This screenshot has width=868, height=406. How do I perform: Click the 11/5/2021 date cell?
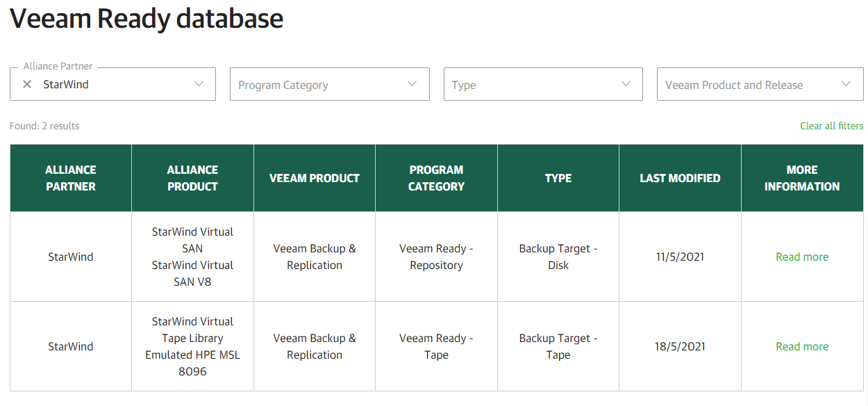680,257
